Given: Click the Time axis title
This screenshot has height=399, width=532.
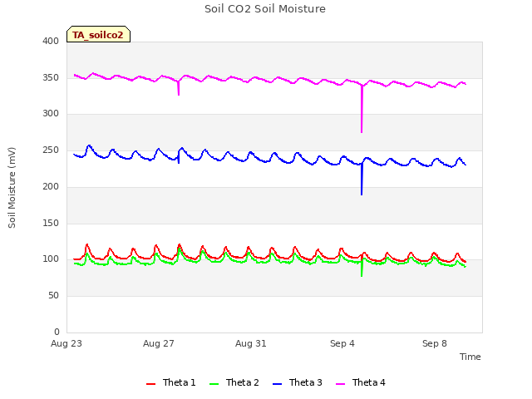Looking at the screenshot, I should [x=470, y=357].
